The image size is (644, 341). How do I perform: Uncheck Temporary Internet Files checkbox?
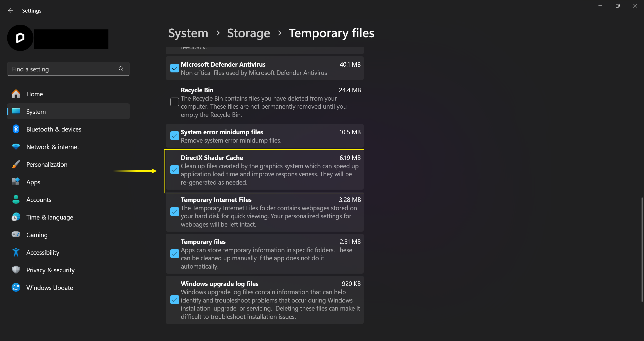(175, 212)
